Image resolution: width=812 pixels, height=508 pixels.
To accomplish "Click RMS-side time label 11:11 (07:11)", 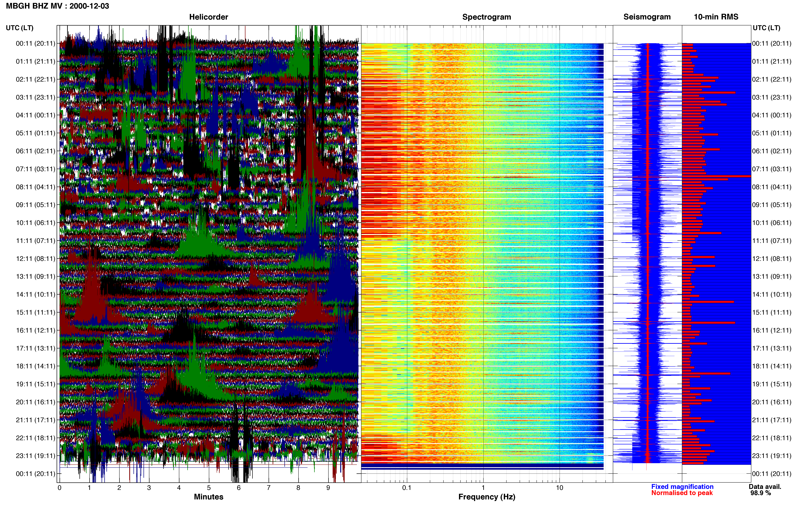I will coord(772,241).
